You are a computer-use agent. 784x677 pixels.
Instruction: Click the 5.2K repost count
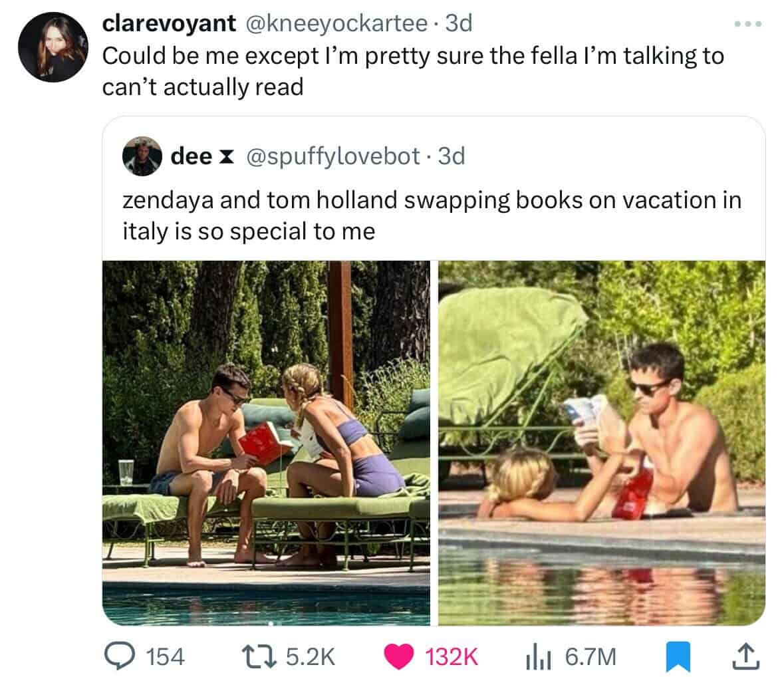click(x=310, y=657)
